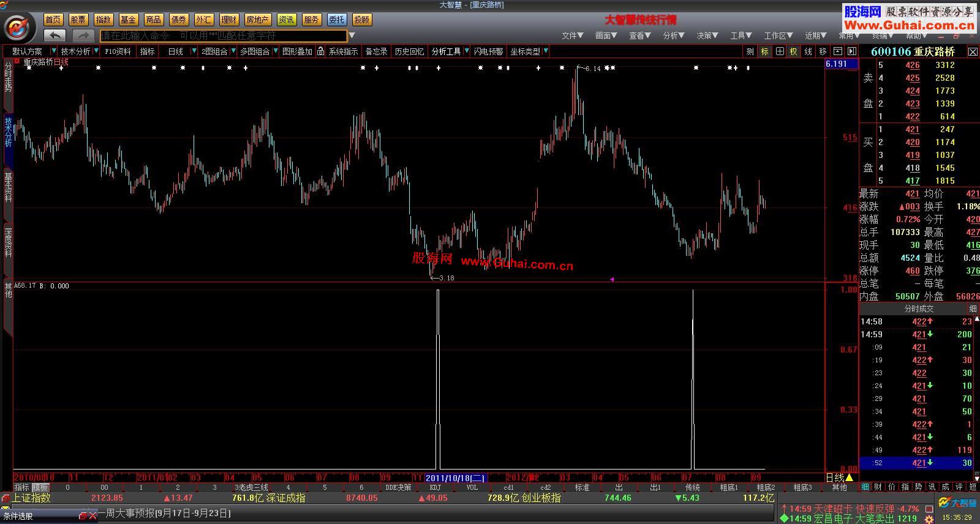The height and width of the screenshot is (524, 980).
Task: Open the 画面 menu
Action: pyautogui.click(x=606, y=36)
